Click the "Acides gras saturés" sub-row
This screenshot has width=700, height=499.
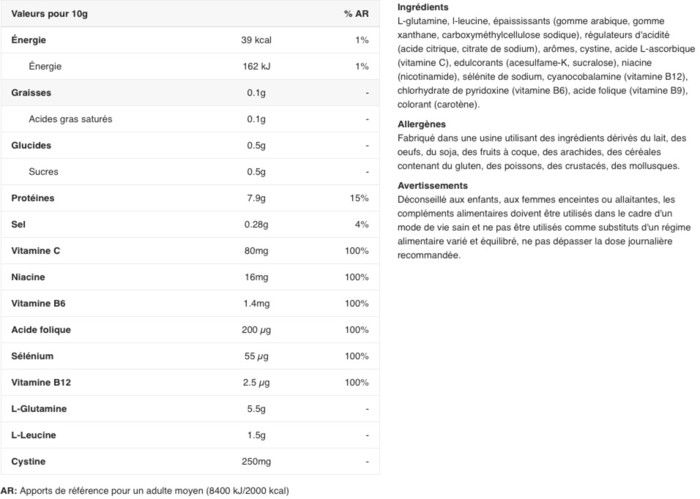[70, 119]
